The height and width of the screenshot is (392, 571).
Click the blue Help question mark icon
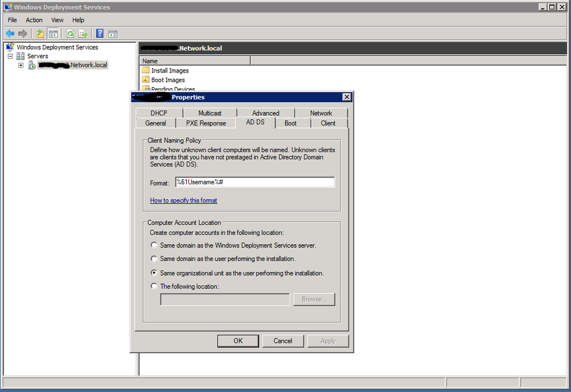point(100,34)
